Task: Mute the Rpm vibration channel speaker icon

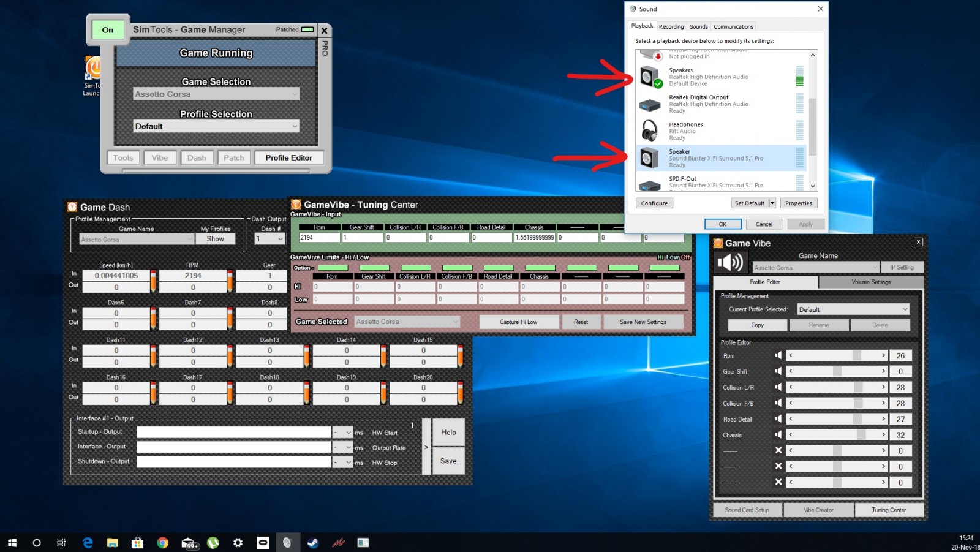Action: click(x=778, y=355)
